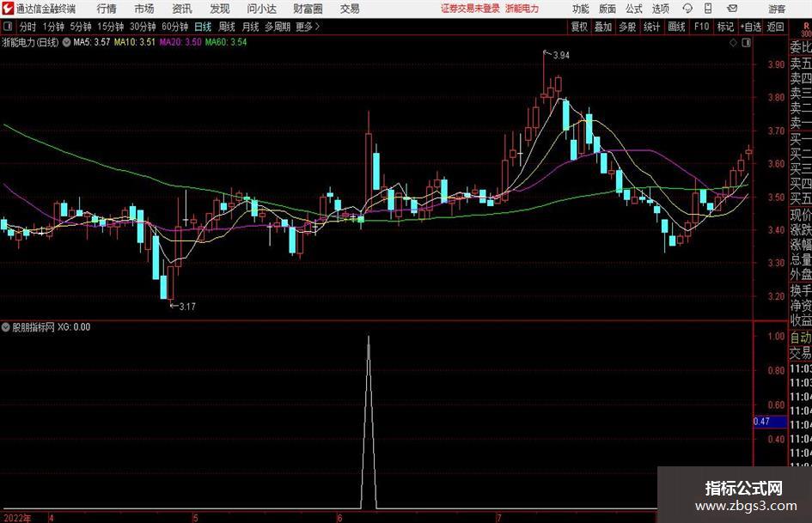The image size is (812, 523).
Task: Open the 交易 menu
Action: 350,9
